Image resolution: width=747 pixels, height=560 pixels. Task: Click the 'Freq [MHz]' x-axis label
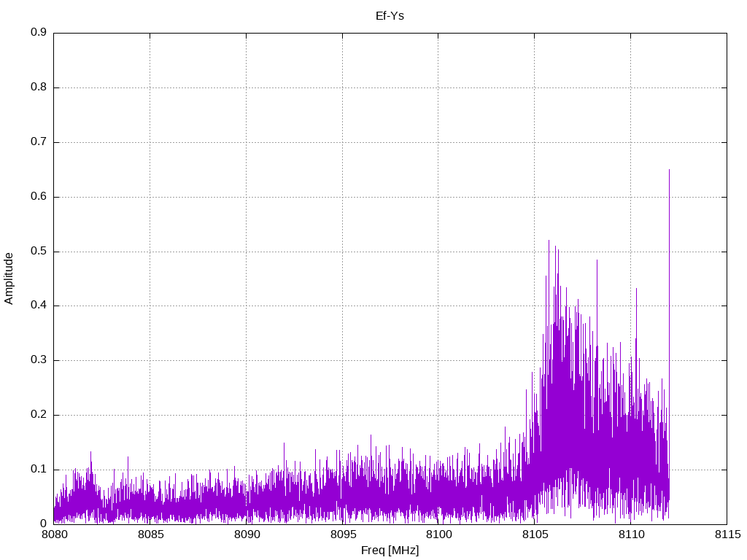pyautogui.click(x=390, y=551)
